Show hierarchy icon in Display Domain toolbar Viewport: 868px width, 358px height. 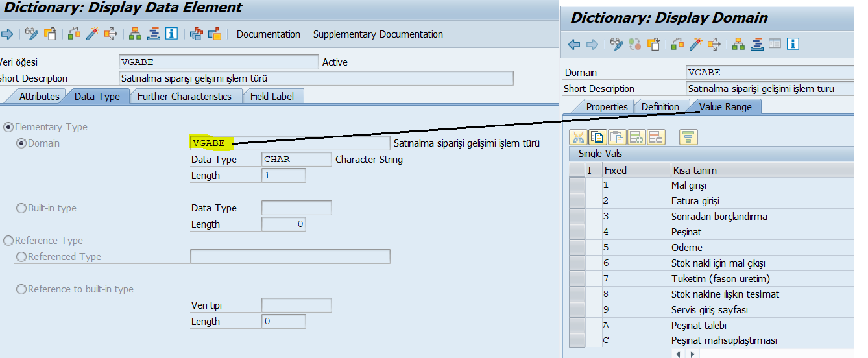point(738,45)
